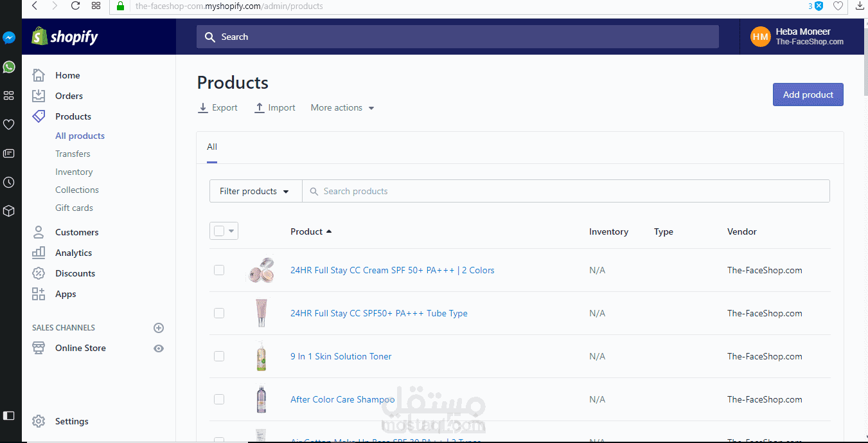
Task: Sort by the Product column header
Action: 311,231
